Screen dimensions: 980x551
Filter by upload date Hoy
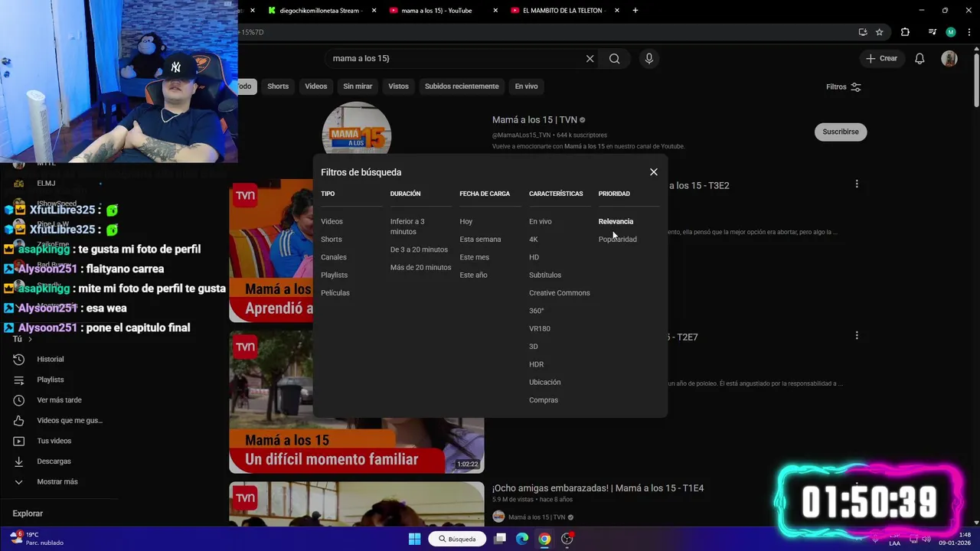(466, 221)
